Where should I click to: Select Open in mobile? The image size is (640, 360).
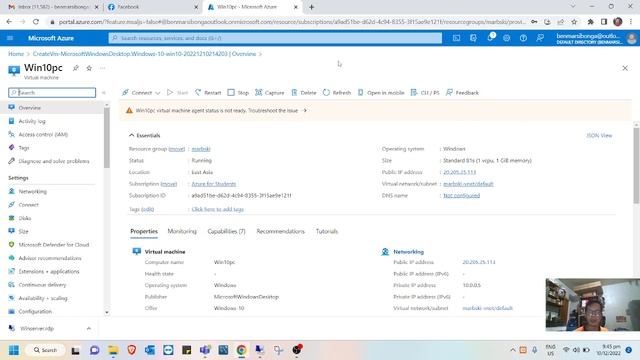pyautogui.click(x=381, y=93)
